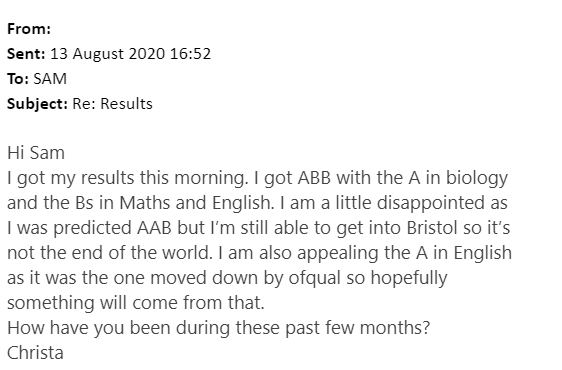Click the greeting Hi Sam
The image size is (562, 370).
click(x=36, y=153)
